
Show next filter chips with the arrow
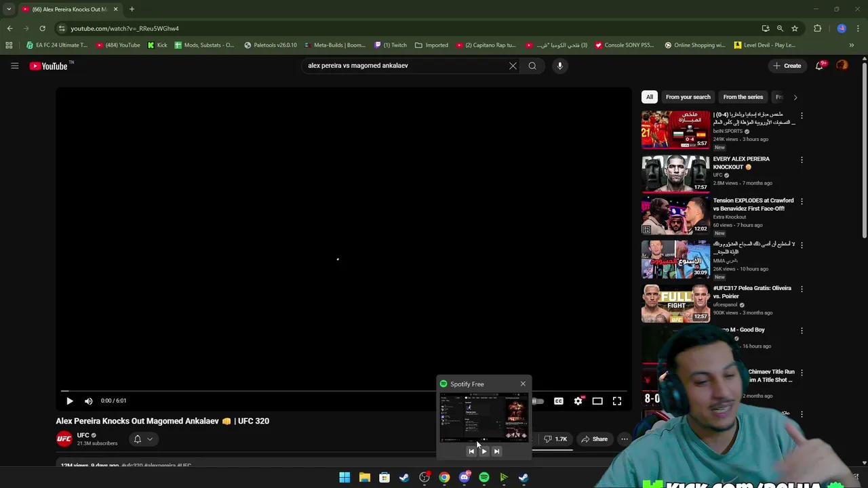[795, 97]
